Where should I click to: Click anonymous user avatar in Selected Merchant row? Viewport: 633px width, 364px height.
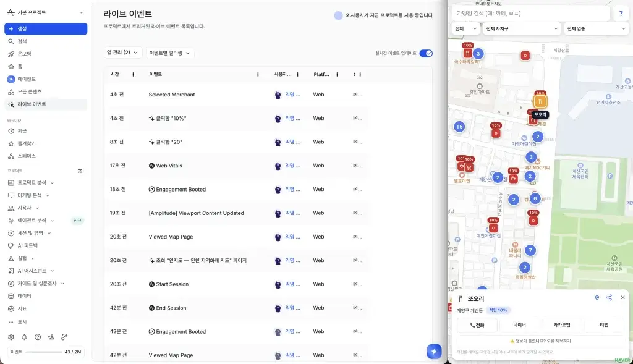point(278,95)
